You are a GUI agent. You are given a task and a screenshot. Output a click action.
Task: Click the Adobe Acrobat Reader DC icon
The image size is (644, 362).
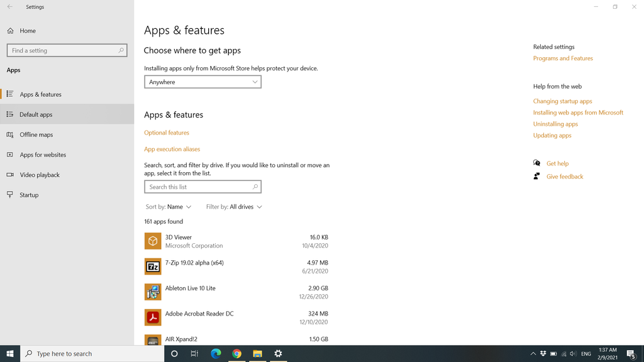point(152,317)
